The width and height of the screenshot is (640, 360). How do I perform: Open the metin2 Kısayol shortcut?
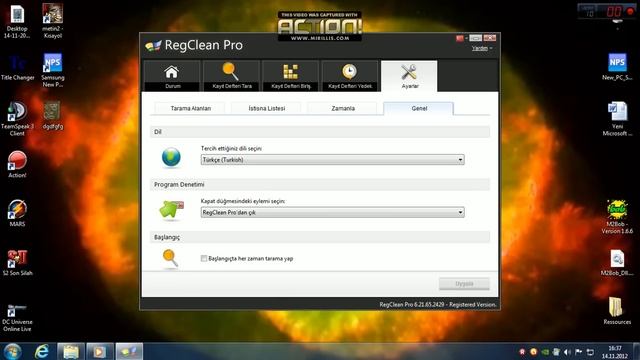pos(53,21)
